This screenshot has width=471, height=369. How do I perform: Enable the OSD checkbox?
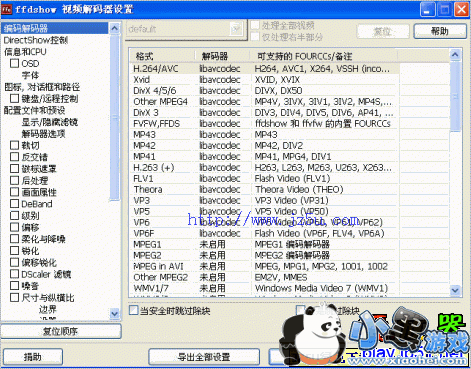tap(14, 63)
